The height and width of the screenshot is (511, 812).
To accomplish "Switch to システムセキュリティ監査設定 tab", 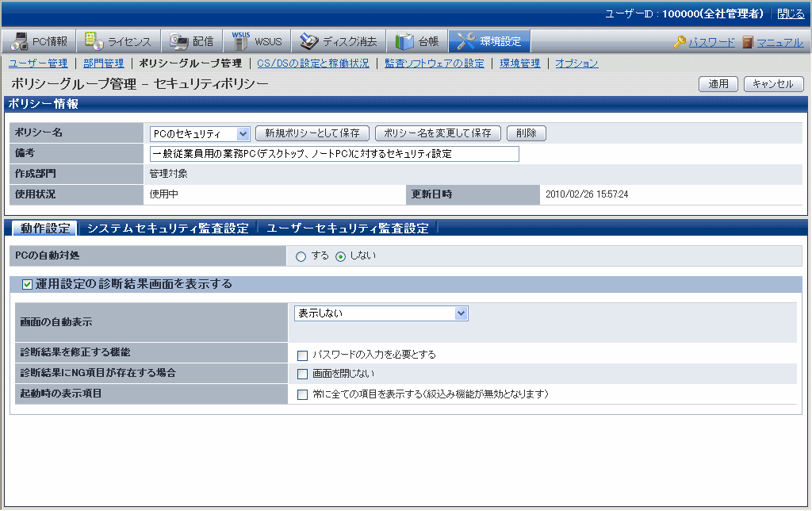I will [x=168, y=228].
